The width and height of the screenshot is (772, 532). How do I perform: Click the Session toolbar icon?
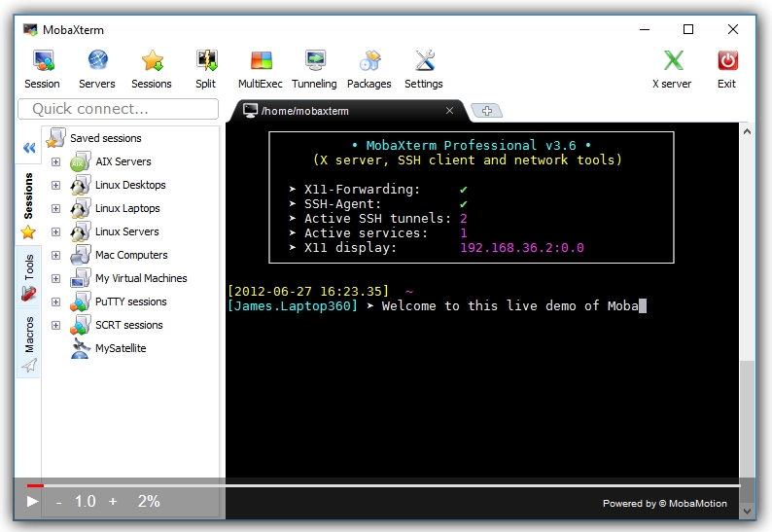tap(42, 62)
